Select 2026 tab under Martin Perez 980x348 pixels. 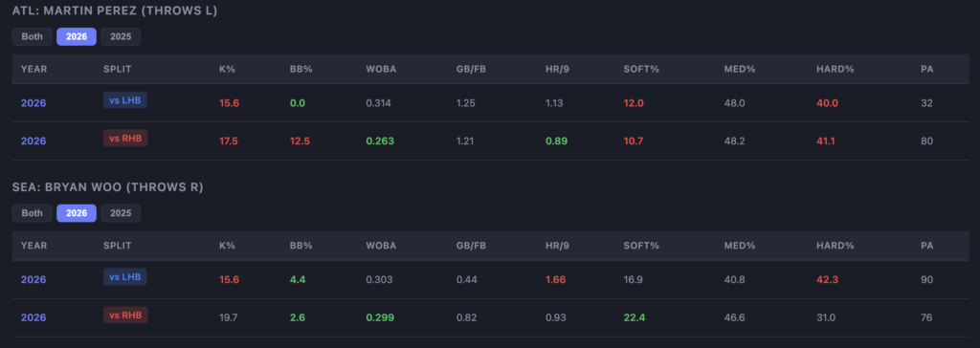pyautogui.click(x=77, y=37)
